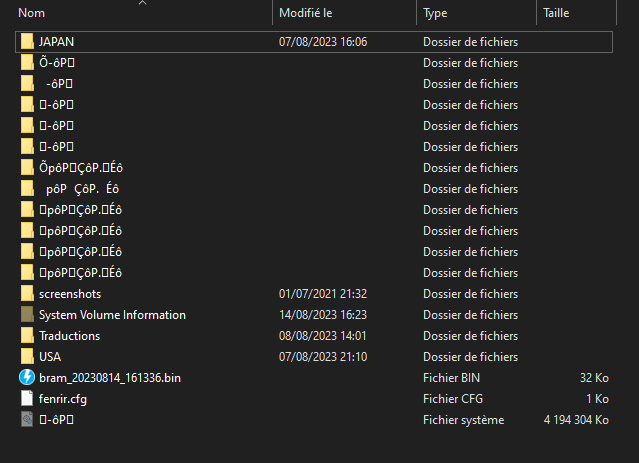The image size is (639, 463).
Task: Select the bram_20230814_161336.bin file name
Action: tap(110, 378)
